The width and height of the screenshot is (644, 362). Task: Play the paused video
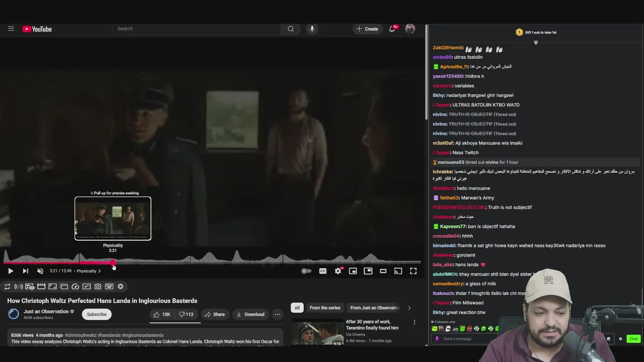[x=11, y=271]
